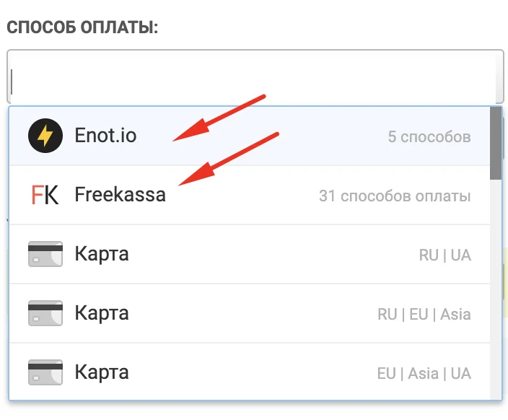Click card icon beside Карта RU | EU | Asia

(x=45, y=314)
